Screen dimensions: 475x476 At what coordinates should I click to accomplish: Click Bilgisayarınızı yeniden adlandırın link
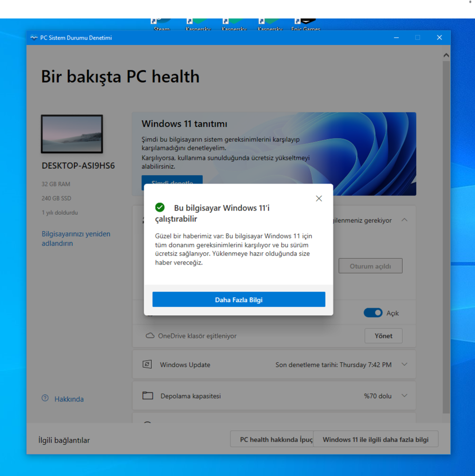tap(76, 239)
